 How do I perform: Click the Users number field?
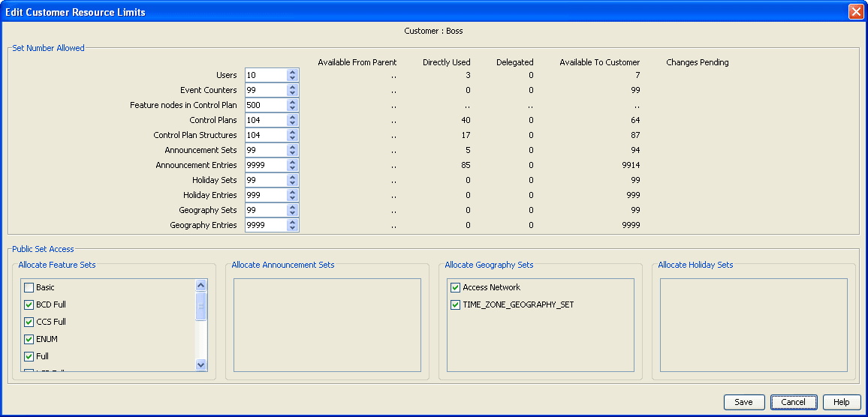(267, 75)
